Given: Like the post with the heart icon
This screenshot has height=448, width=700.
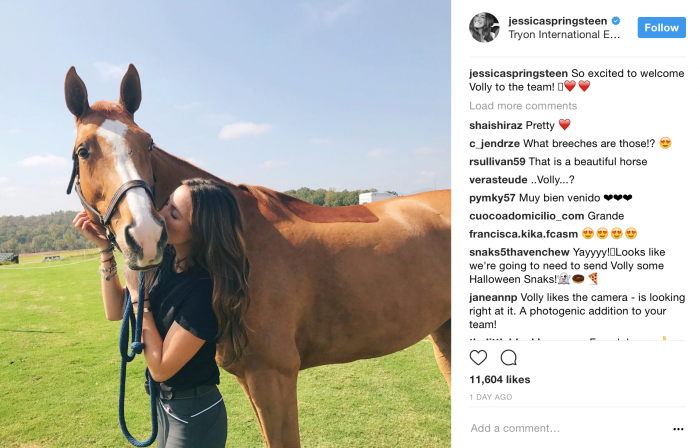Looking at the screenshot, I should click(x=478, y=357).
